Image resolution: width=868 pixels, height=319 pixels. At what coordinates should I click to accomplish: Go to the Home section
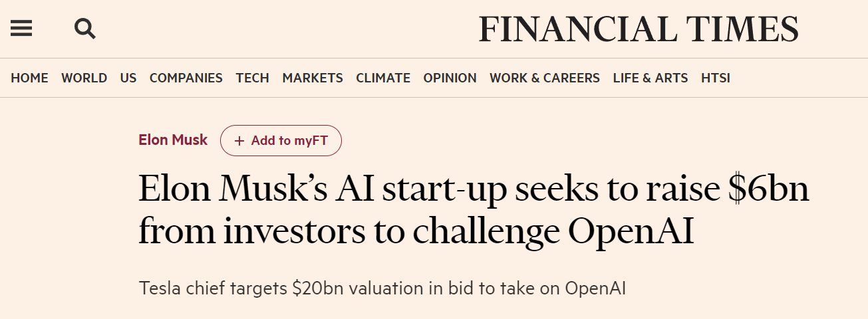coord(29,78)
